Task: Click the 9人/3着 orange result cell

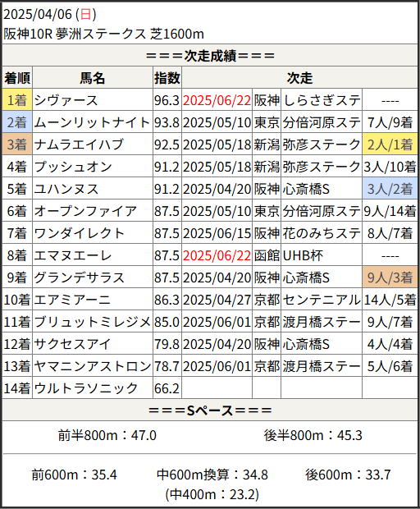Action: 390,277
